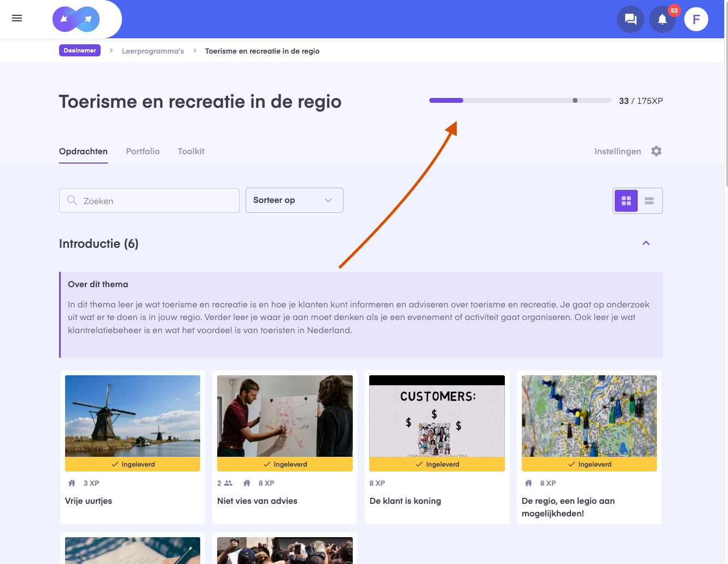Open the hamburger navigation menu
This screenshot has width=728, height=564.
pos(17,19)
